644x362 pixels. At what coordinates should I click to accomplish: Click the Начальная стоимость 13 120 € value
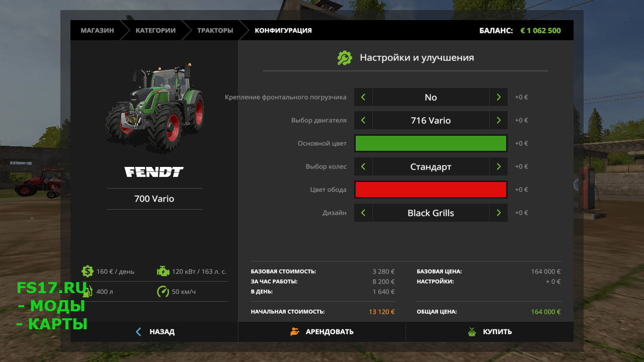click(382, 312)
